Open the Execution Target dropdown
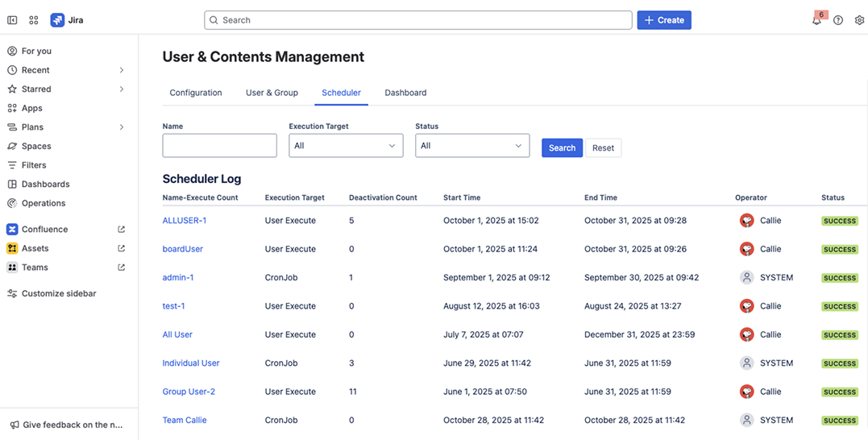The height and width of the screenshot is (448, 868). click(346, 146)
